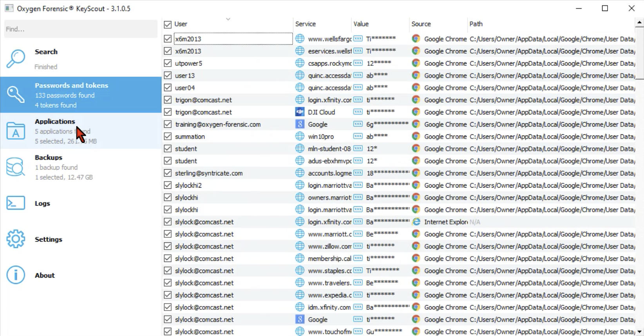
Task: Open the Search section
Action: coord(81,59)
